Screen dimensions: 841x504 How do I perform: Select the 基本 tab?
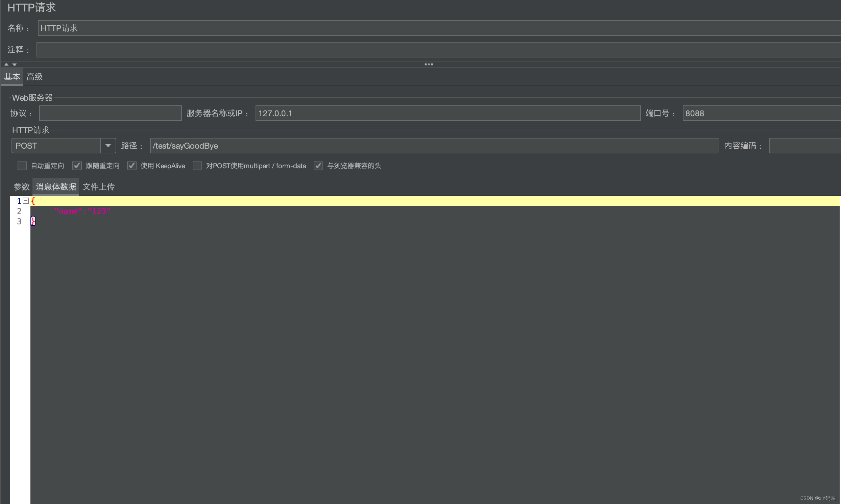[11, 76]
